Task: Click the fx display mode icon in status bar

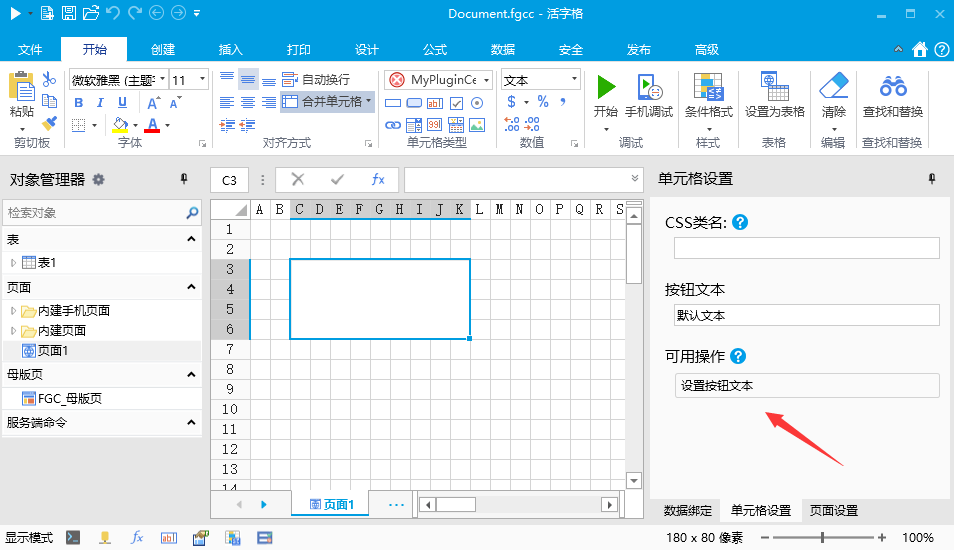Action: click(137, 537)
